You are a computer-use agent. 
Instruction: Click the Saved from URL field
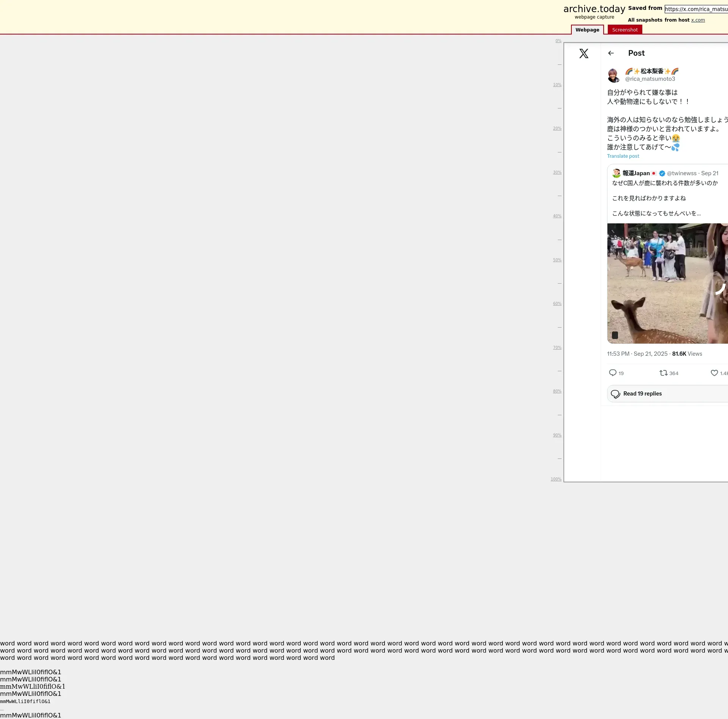696,9
